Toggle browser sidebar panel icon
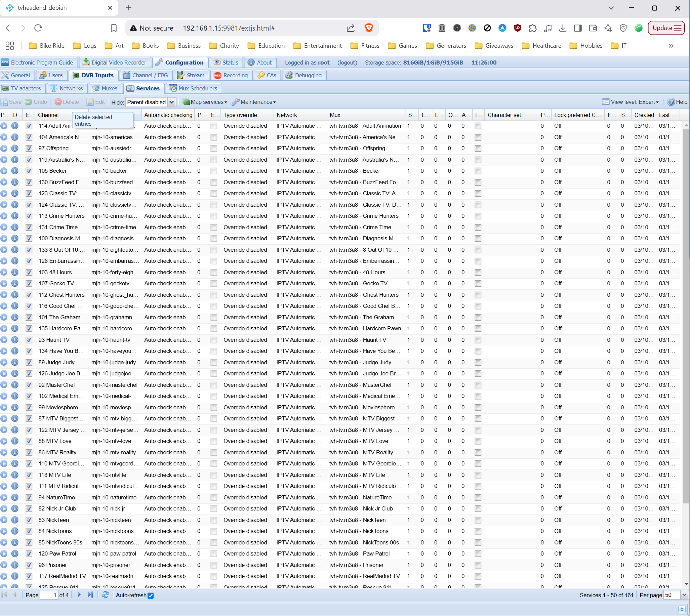Viewport: 690px width, 616px height. [x=578, y=28]
